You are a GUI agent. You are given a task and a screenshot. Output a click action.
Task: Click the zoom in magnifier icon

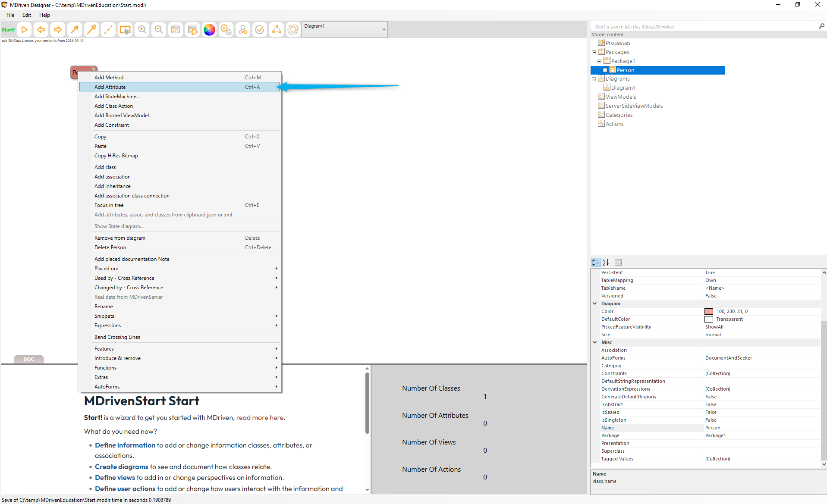[x=142, y=30]
